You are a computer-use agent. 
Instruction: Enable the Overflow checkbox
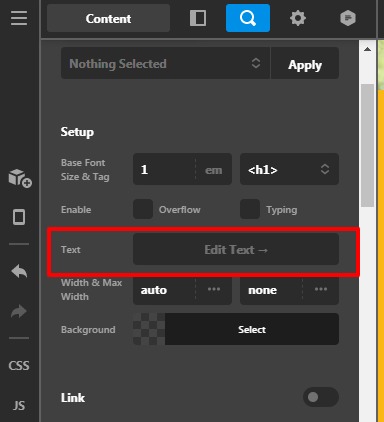(143, 209)
